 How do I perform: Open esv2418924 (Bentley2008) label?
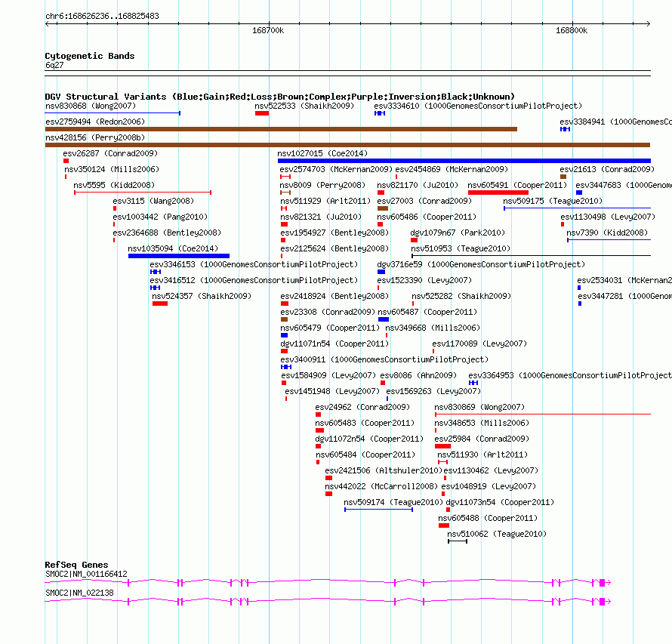[334, 296]
